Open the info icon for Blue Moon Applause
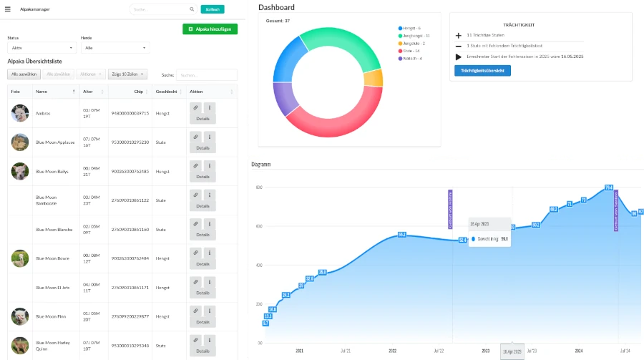The width and height of the screenshot is (644, 360). (210, 136)
